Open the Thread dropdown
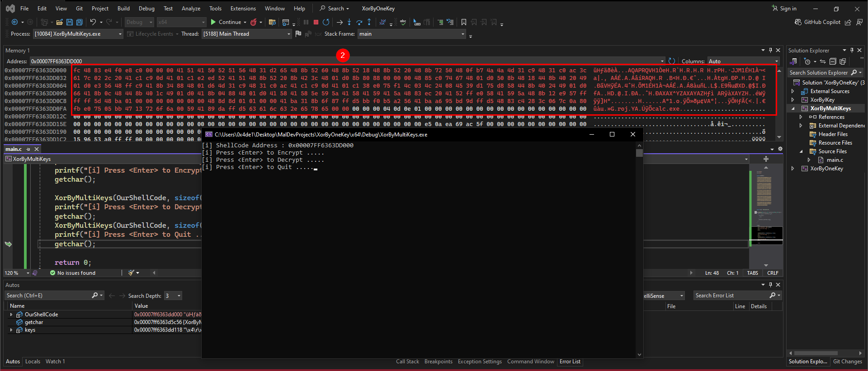The width and height of the screenshot is (868, 371). pos(246,34)
